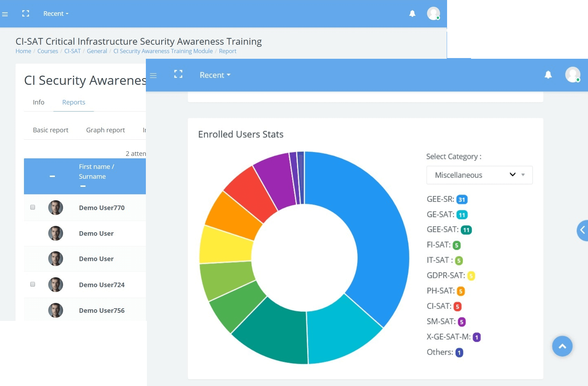Click the profile photo of Demo User756

pyautogui.click(x=56, y=310)
